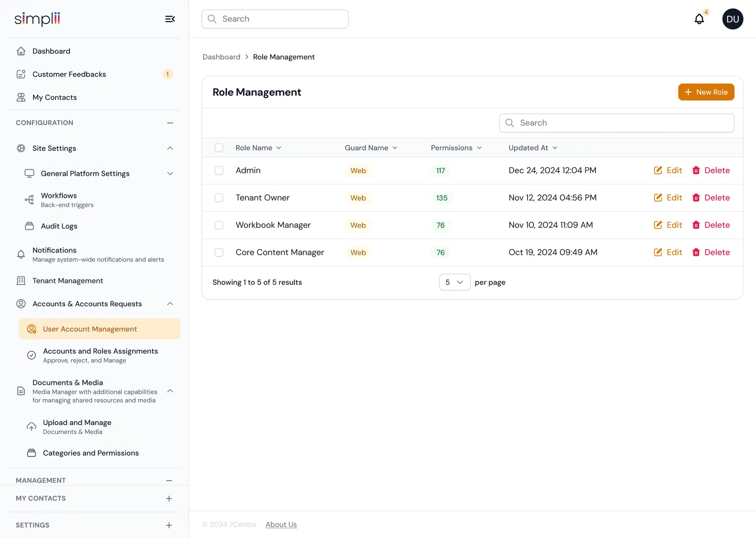Viewport: 756px width, 538px height.
Task: Collapse the Accounts & Accounts Requests section
Action: point(170,304)
